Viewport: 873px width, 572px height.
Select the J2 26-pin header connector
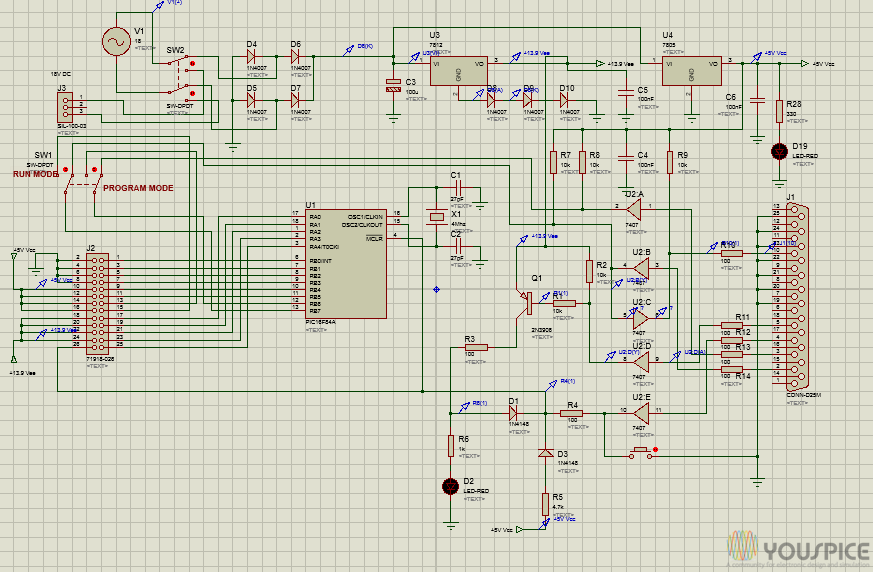point(97,304)
